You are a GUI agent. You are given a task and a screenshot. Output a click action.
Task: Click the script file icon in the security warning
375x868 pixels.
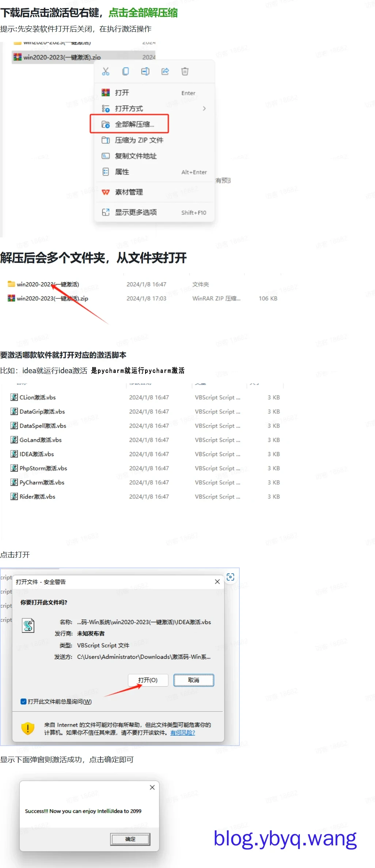click(29, 626)
